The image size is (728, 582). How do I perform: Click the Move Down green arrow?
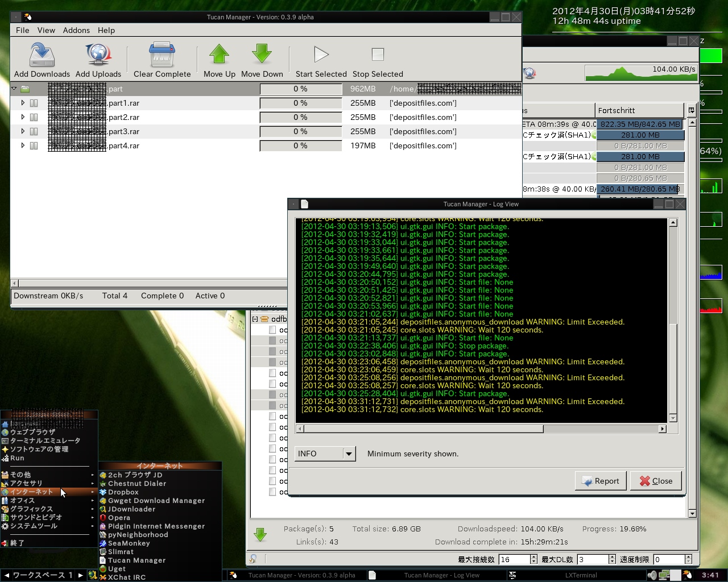coord(262,55)
